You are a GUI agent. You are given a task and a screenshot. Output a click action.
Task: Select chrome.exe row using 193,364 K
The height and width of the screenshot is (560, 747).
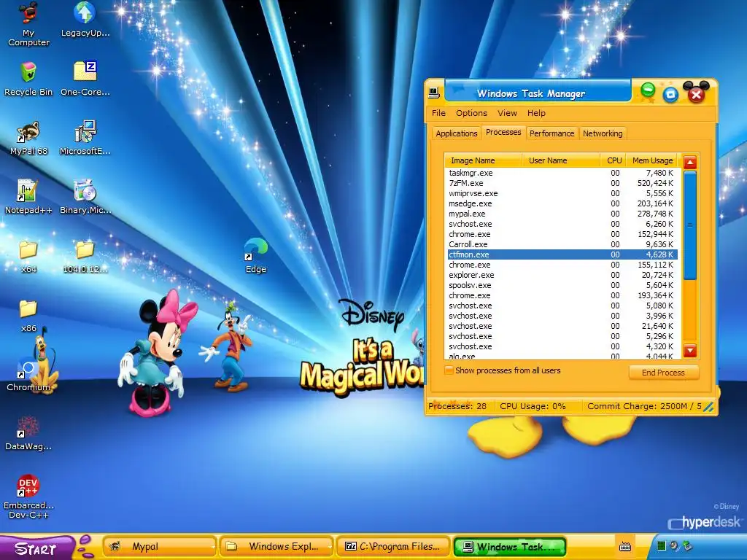tap(562, 295)
